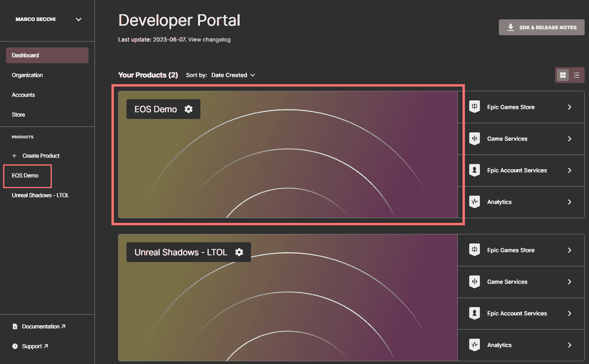Expand Game Services chevron for EOS Demo
Viewport: 589px width, 364px height.
click(x=570, y=139)
